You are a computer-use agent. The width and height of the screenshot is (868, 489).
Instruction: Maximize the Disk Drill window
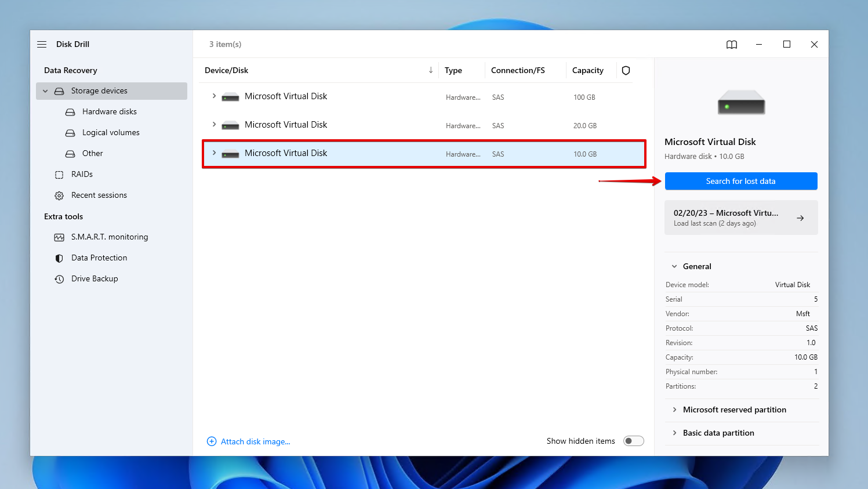coord(787,44)
